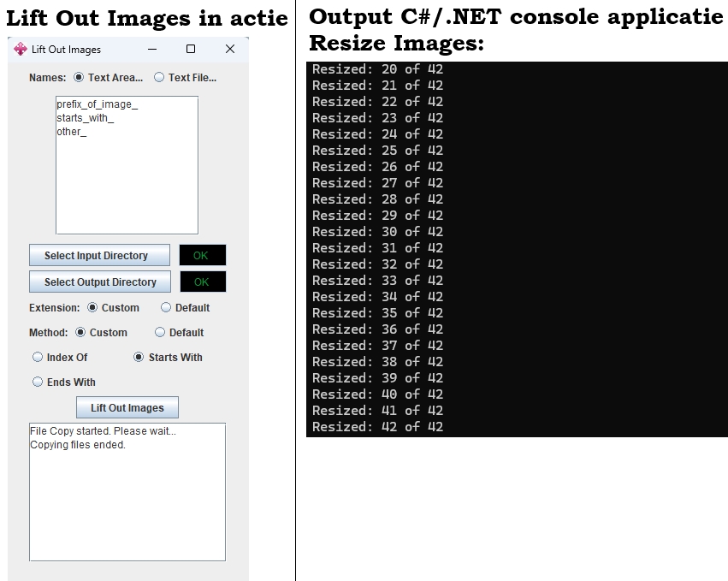Click 'File Copy started. Please wait...' log line
This screenshot has height=581, width=728.
[x=103, y=431]
